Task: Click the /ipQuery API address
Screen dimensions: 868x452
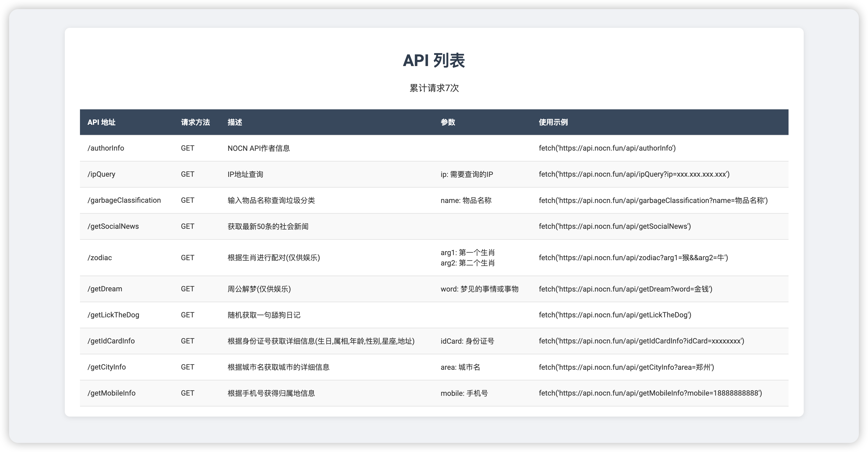Action: 101,174
